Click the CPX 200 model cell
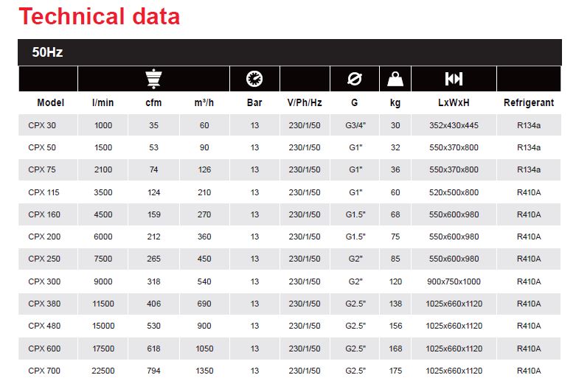The width and height of the screenshot is (576, 392). tap(44, 237)
